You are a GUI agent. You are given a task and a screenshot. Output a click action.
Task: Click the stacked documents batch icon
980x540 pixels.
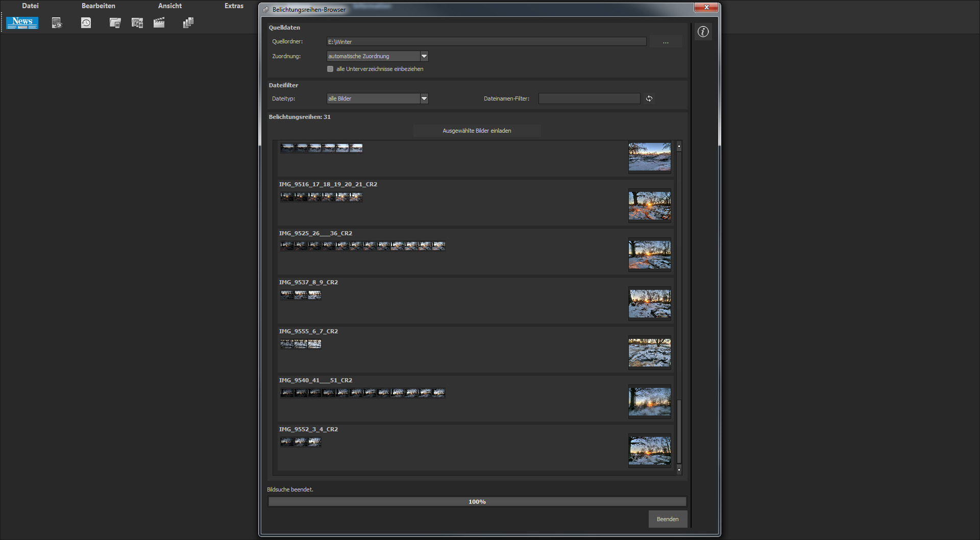(188, 23)
